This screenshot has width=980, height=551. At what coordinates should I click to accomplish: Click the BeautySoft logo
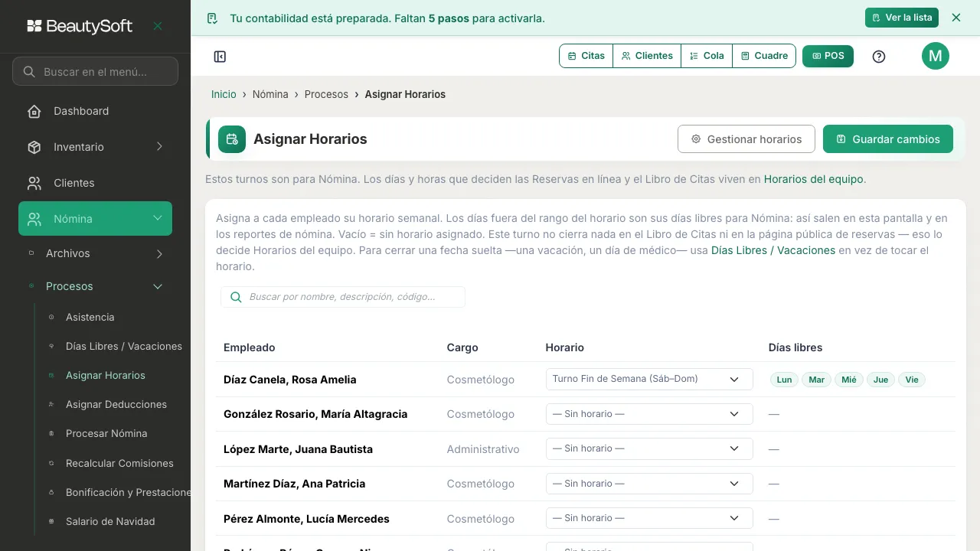click(80, 26)
